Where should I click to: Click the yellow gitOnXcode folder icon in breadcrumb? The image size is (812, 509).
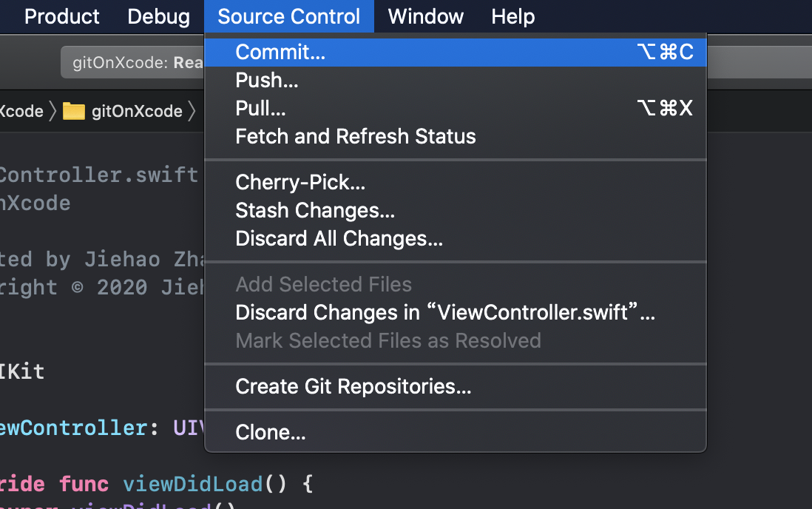74,111
